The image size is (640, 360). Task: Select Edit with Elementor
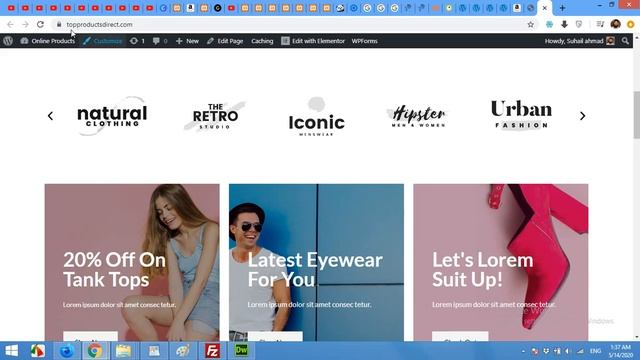pyautogui.click(x=313, y=41)
